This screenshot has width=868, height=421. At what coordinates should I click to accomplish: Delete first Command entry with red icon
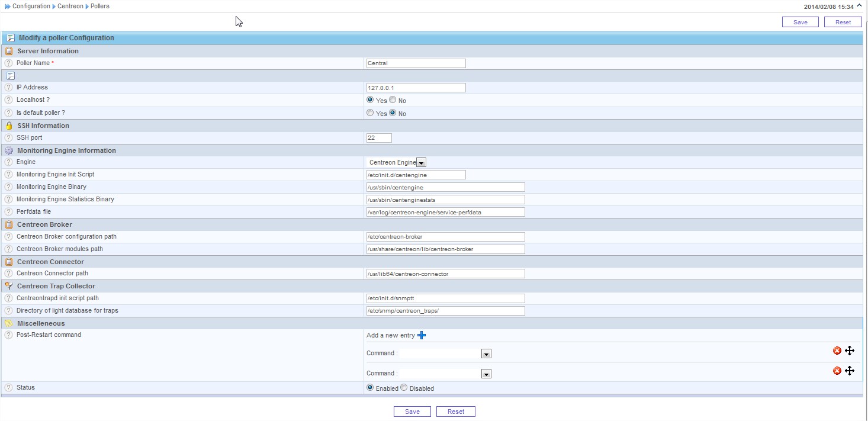pos(837,351)
